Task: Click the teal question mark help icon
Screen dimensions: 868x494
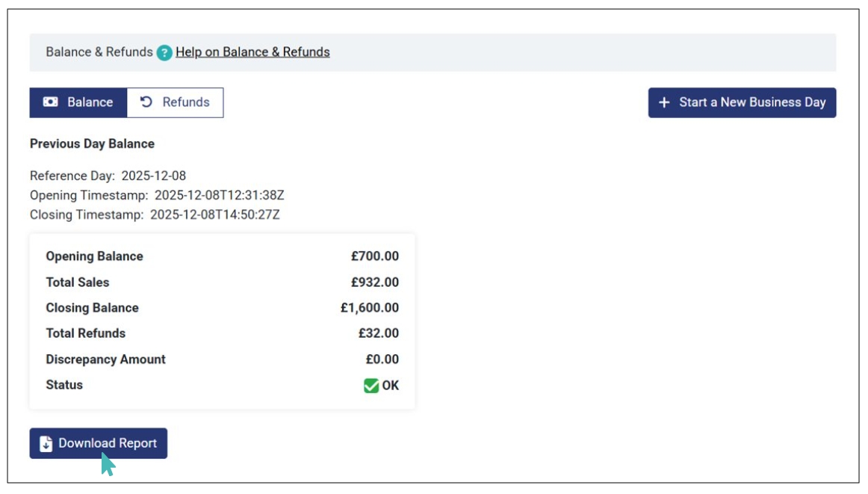Action: tap(164, 52)
